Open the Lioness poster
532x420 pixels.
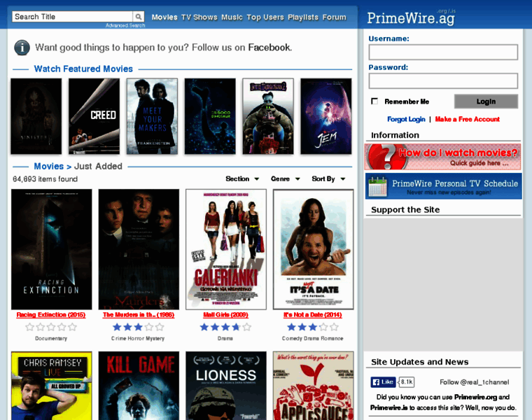[x=226, y=386]
